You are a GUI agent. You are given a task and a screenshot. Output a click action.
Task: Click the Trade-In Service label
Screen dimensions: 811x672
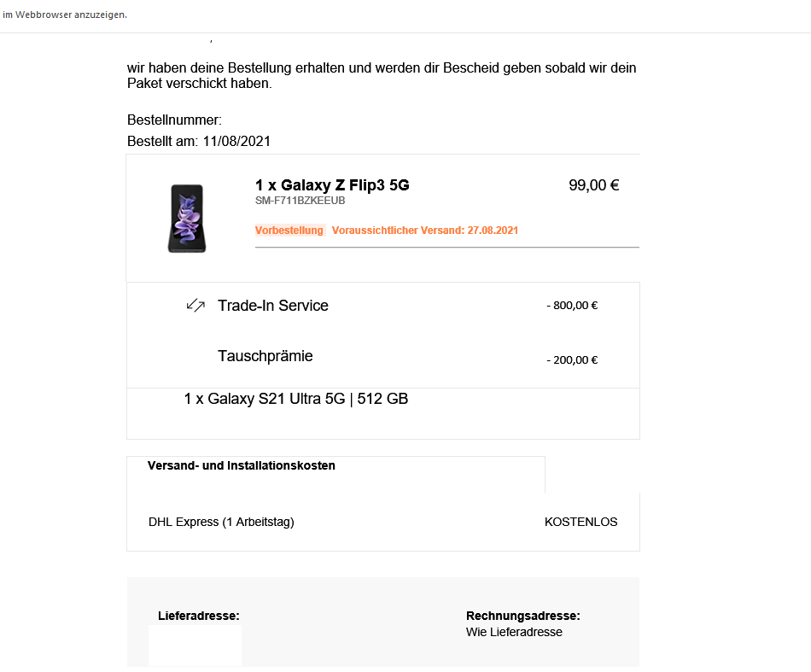(272, 305)
